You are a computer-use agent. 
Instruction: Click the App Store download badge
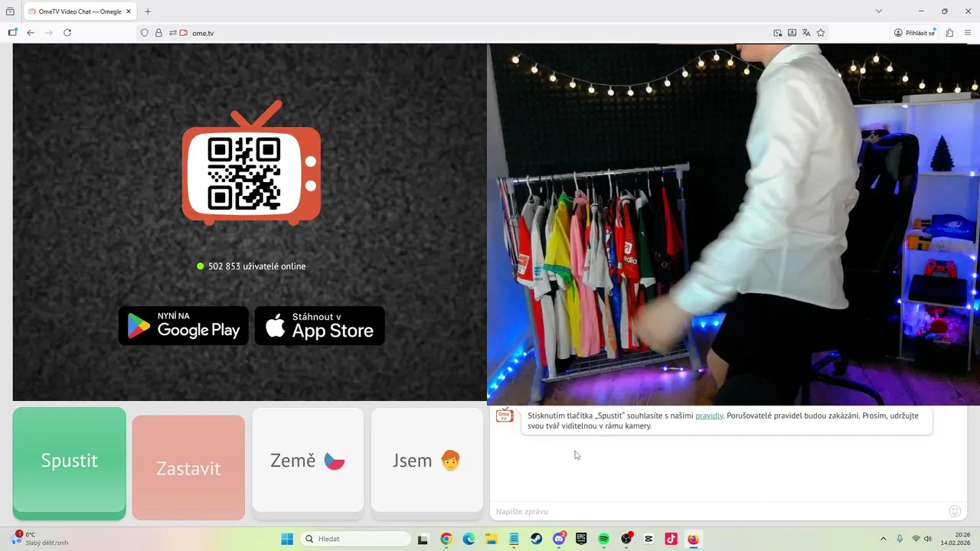[x=319, y=326]
